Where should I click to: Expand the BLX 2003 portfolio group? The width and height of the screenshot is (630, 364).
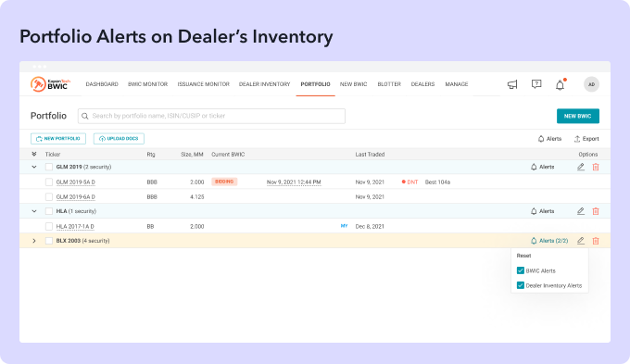click(34, 241)
